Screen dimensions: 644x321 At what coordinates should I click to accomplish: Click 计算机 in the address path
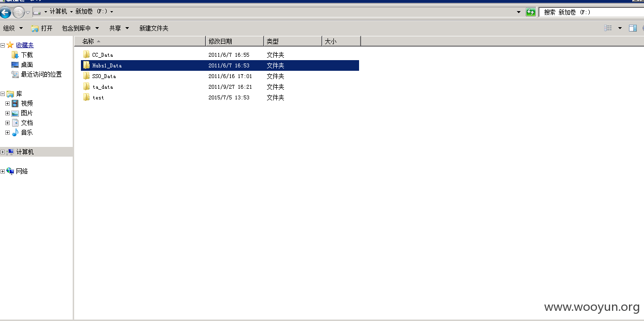click(59, 12)
